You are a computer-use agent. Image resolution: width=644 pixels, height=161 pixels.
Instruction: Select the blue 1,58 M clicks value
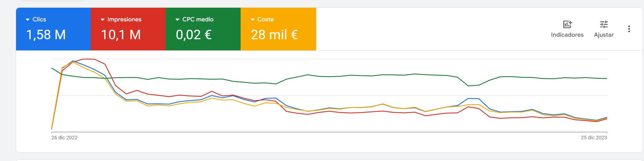(46, 35)
